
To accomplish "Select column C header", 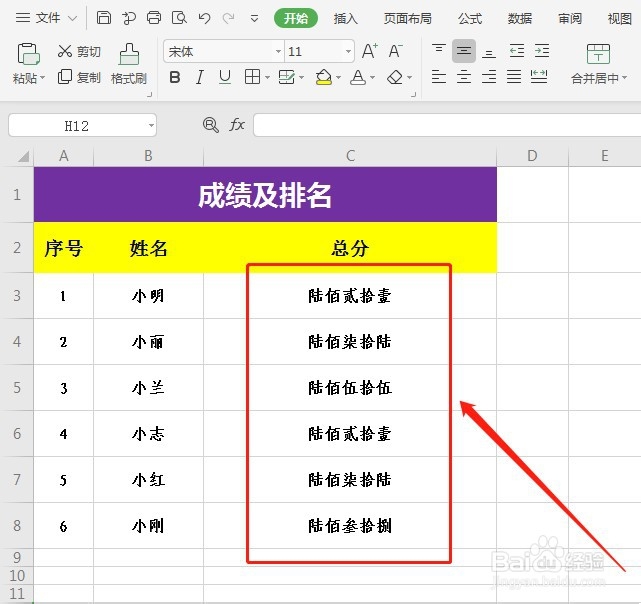I will click(350, 156).
